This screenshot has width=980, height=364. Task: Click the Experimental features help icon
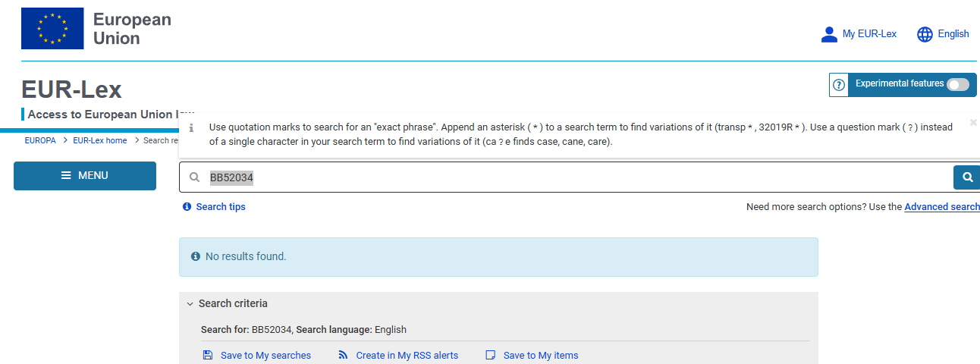point(839,85)
